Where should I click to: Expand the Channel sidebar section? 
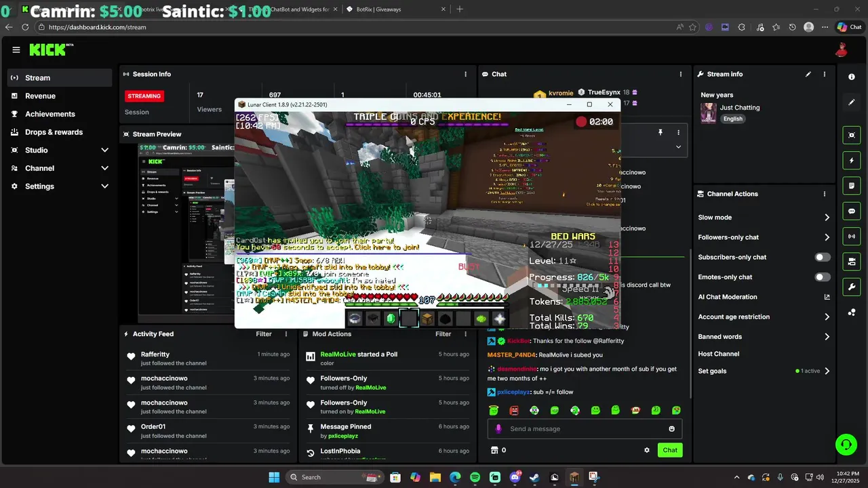104,168
